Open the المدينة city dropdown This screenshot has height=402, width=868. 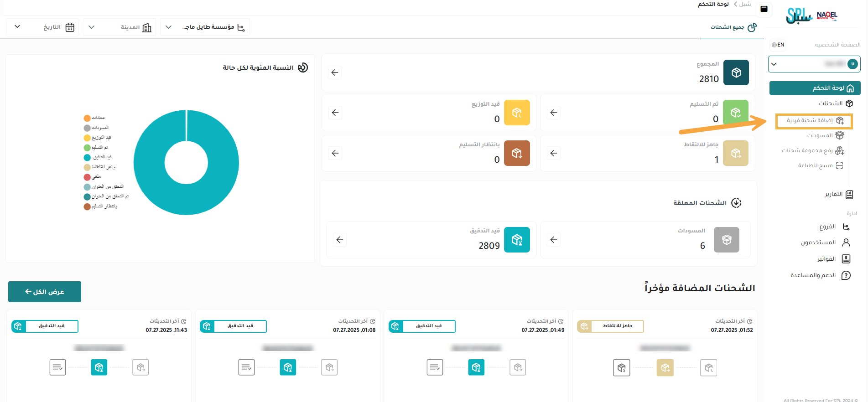tap(120, 27)
